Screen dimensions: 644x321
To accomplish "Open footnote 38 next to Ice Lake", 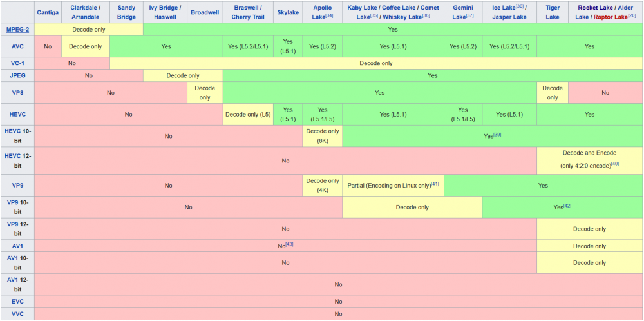I will click(519, 6).
